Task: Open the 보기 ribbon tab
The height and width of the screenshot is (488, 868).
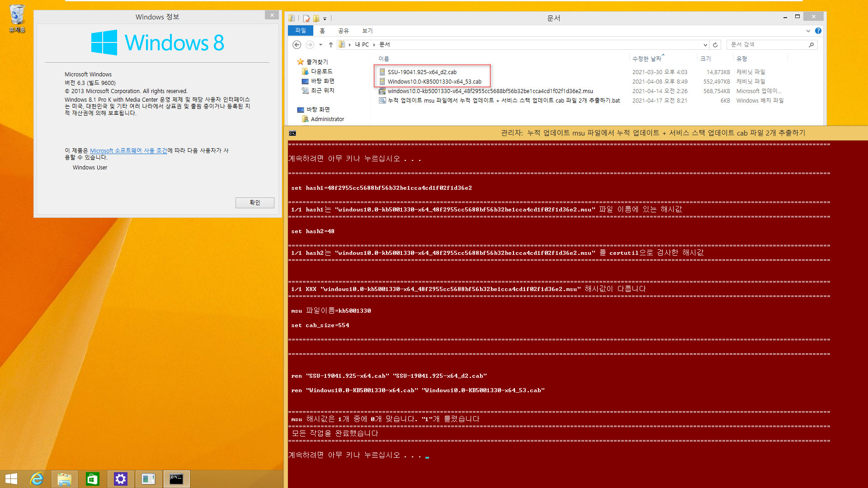Action: tap(368, 31)
